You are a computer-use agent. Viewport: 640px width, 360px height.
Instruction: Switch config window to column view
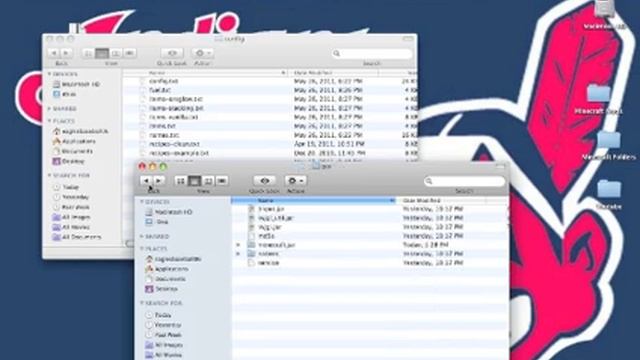pos(116,53)
